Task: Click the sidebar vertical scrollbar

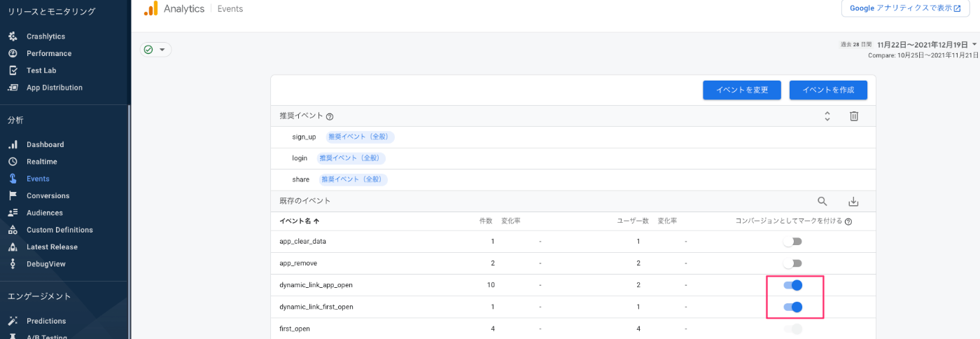Action: pyautogui.click(x=129, y=221)
